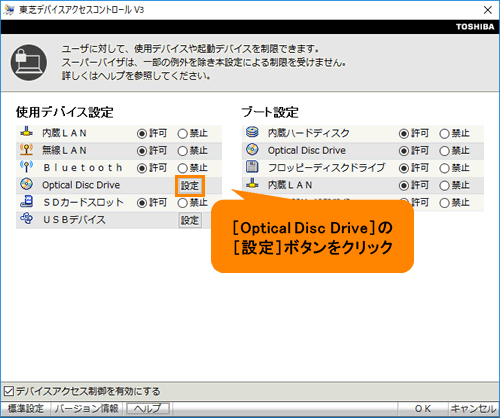Select 許可 for Optical Disc Drive boot
The image size is (500, 418).
[404, 151]
